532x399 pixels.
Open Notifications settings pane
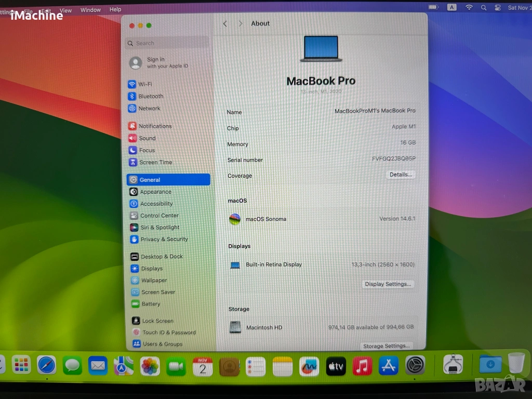coord(155,126)
